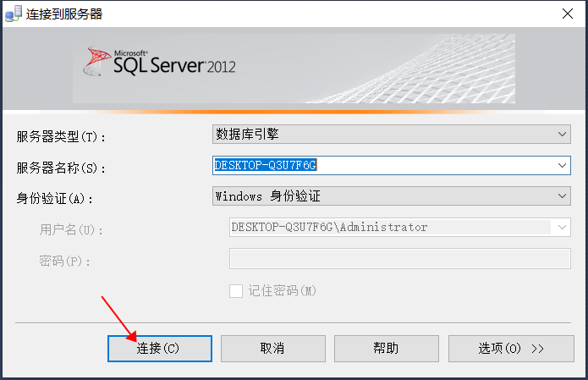Screen dimensions: 588x380
Task: Open the 身份验证 dropdown arrow
Action: [562, 196]
